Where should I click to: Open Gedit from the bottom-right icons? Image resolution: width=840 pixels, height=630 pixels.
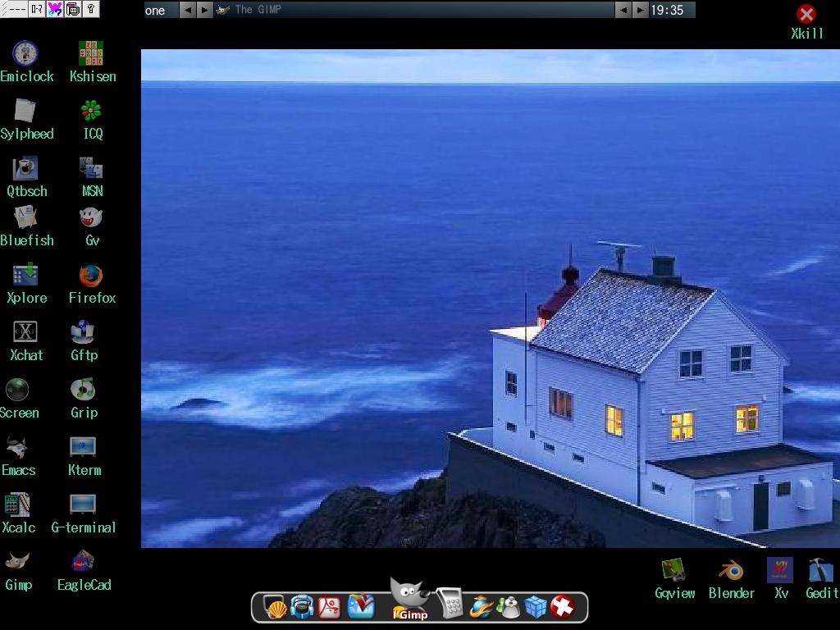[x=820, y=571]
